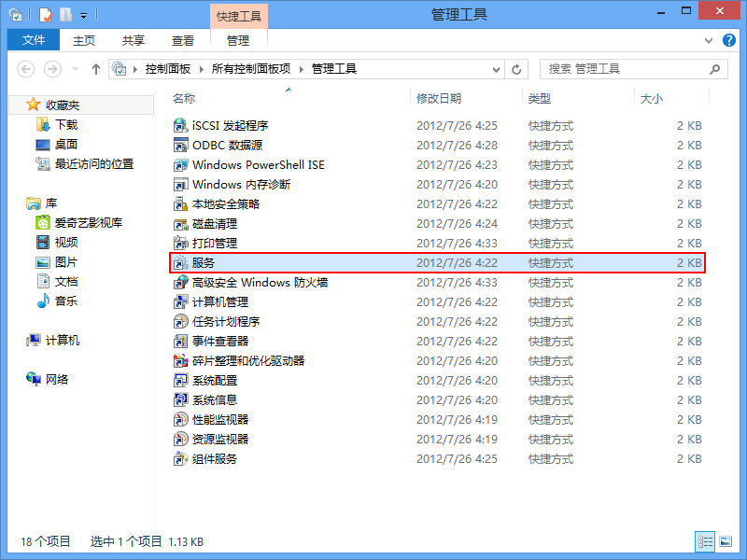
Task: Sort by the 类型 column header
Action: 540,99
